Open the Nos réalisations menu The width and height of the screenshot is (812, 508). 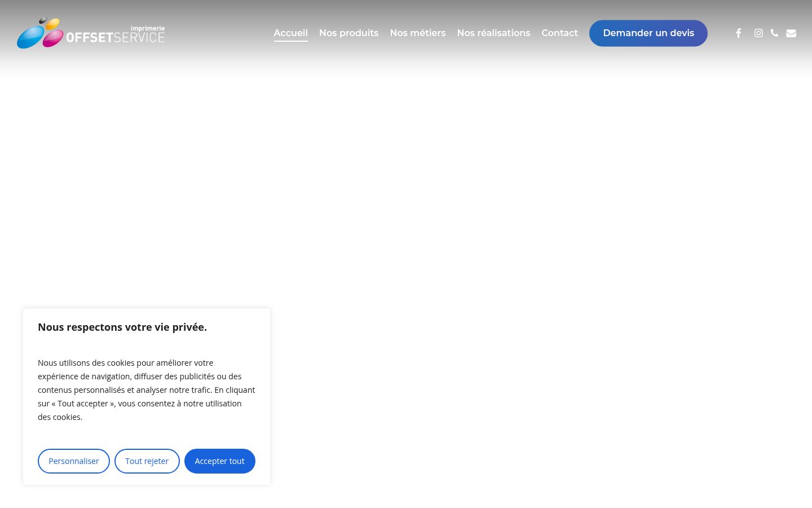tap(493, 33)
